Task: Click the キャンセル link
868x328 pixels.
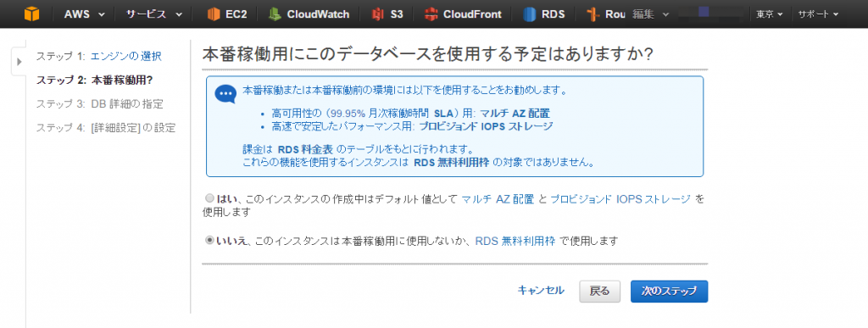Action: pos(541,291)
